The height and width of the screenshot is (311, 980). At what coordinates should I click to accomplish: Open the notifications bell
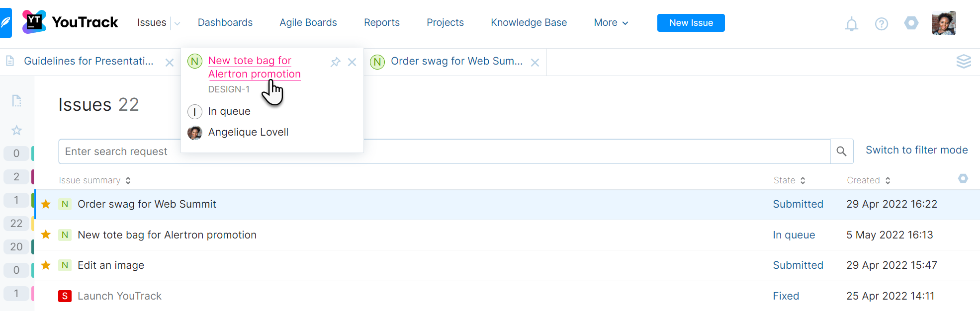tap(851, 24)
